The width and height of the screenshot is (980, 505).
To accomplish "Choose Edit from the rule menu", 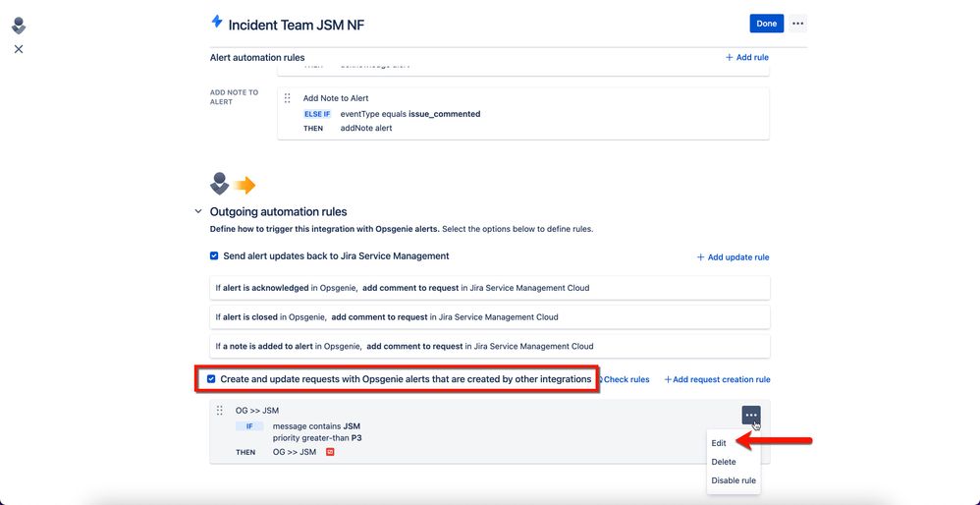I will click(x=719, y=443).
